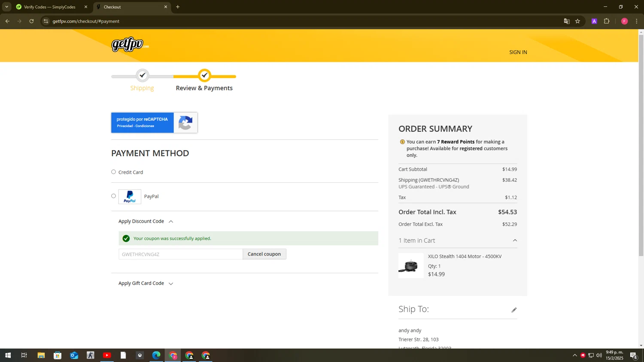
Task: Open the tab search dropdown arrow
Action: pyautogui.click(x=6, y=7)
